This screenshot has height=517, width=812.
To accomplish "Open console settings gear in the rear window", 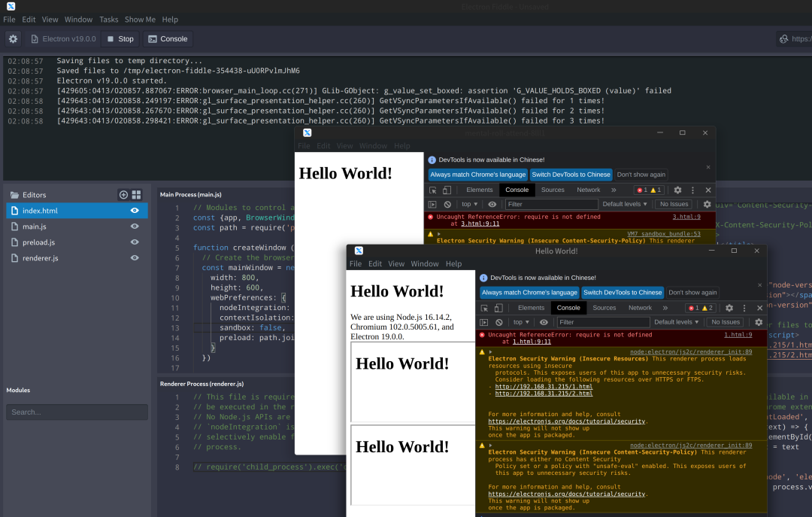I will (x=707, y=204).
